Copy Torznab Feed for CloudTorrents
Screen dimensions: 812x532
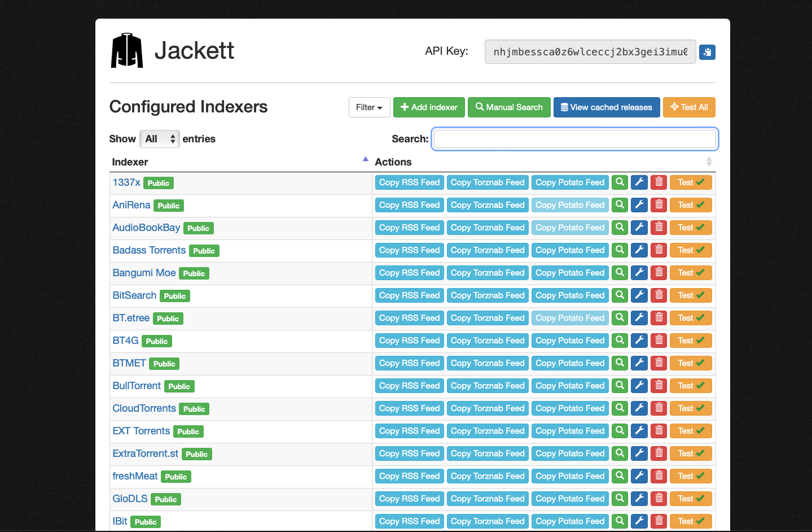click(x=488, y=408)
